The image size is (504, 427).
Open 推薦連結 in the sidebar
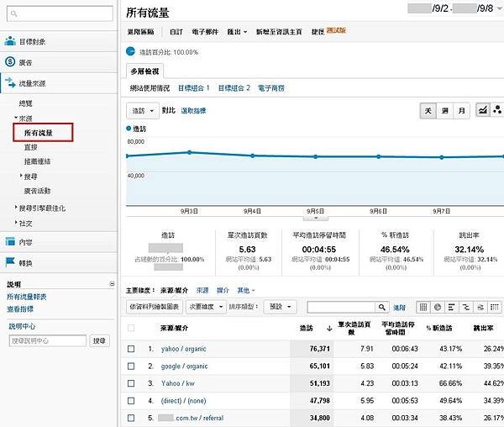pyautogui.click(x=37, y=161)
